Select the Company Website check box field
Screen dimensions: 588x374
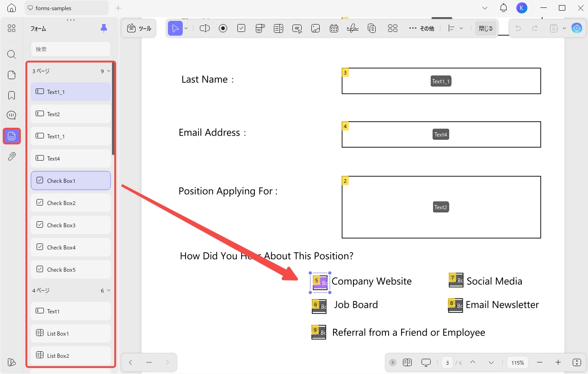(320, 282)
